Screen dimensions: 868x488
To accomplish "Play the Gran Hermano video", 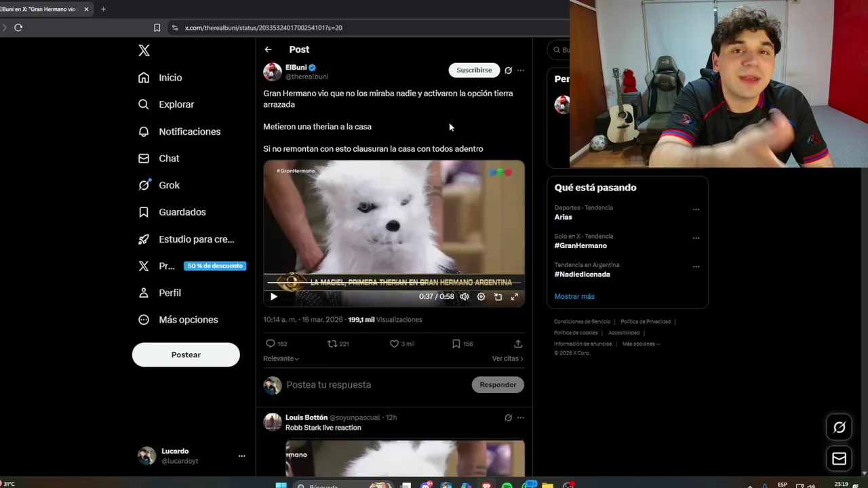I will point(274,297).
